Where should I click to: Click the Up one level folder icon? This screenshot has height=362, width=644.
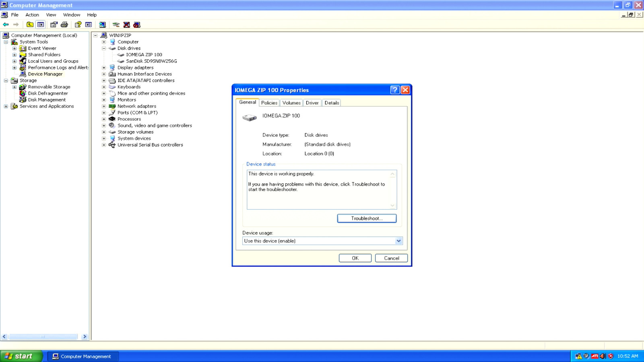pyautogui.click(x=30, y=25)
